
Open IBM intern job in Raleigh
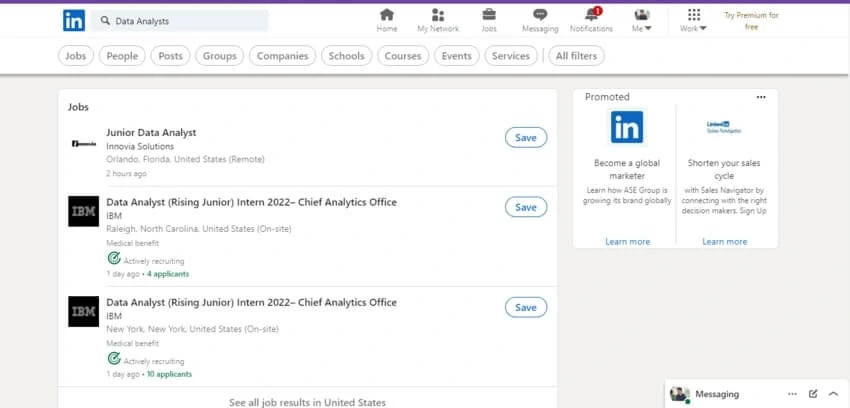pos(252,202)
